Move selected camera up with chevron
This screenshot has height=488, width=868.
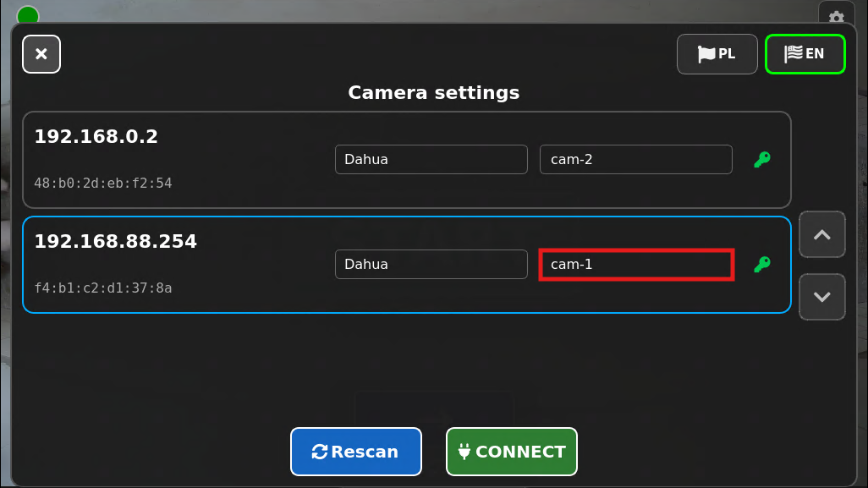[822, 234]
